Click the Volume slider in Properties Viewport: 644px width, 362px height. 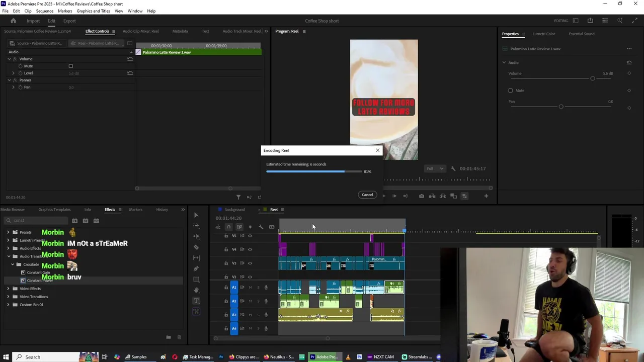[x=593, y=78]
